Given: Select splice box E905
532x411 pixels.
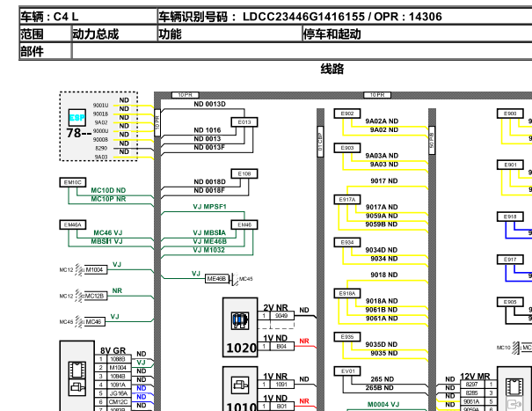Looking at the screenshot, I should point(510,302).
